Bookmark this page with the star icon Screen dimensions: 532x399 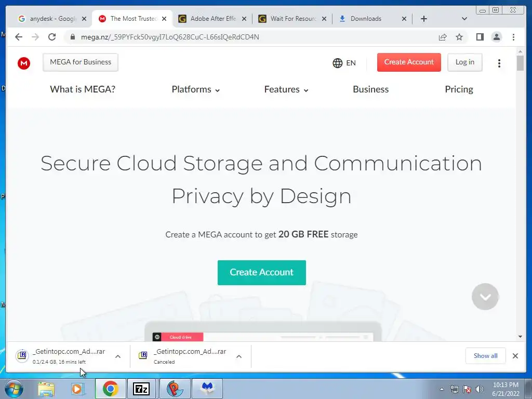click(x=459, y=37)
